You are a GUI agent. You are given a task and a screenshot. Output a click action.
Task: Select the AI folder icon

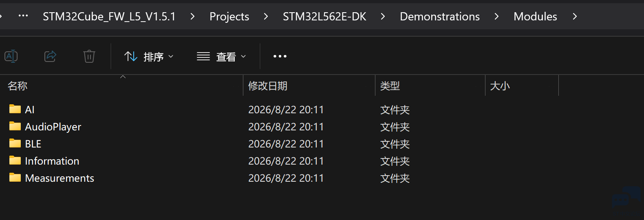click(x=15, y=109)
